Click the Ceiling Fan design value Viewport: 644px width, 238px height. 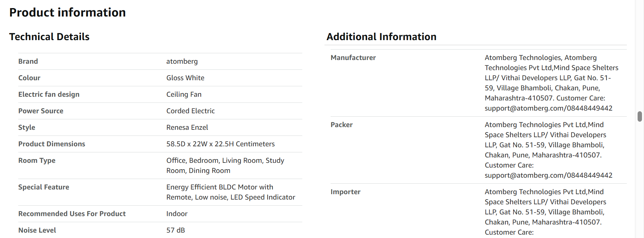point(184,94)
